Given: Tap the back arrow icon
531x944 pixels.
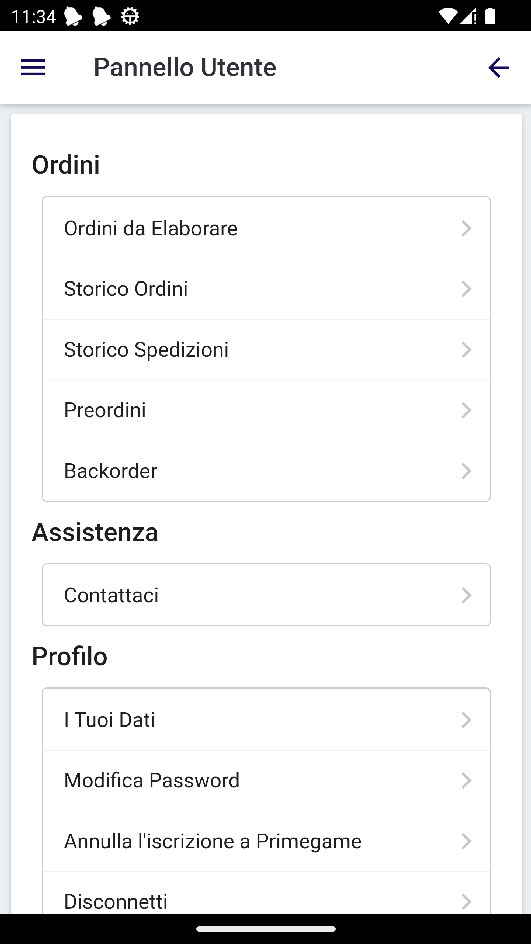Looking at the screenshot, I should pos(498,67).
